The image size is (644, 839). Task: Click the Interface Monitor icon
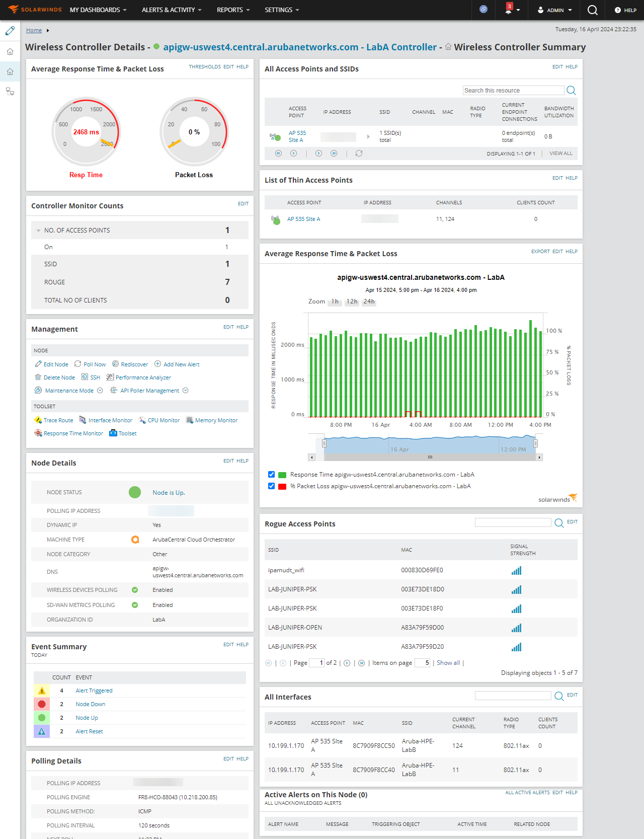[x=83, y=420]
